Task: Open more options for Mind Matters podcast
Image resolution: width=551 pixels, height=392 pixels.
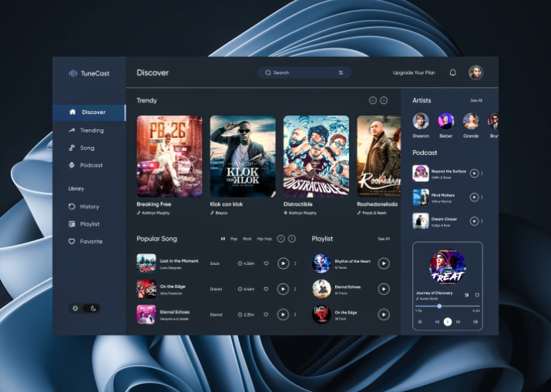Action: [482, 197]
